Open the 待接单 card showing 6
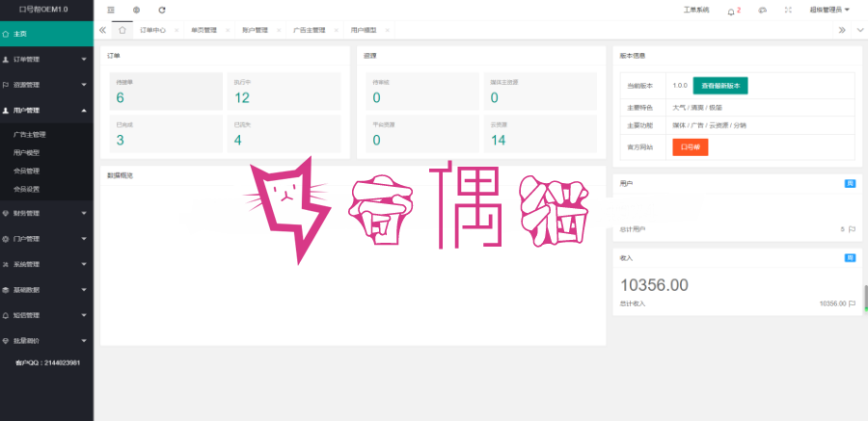This screenshot has width=868, height=421. [x=166, y=92]
